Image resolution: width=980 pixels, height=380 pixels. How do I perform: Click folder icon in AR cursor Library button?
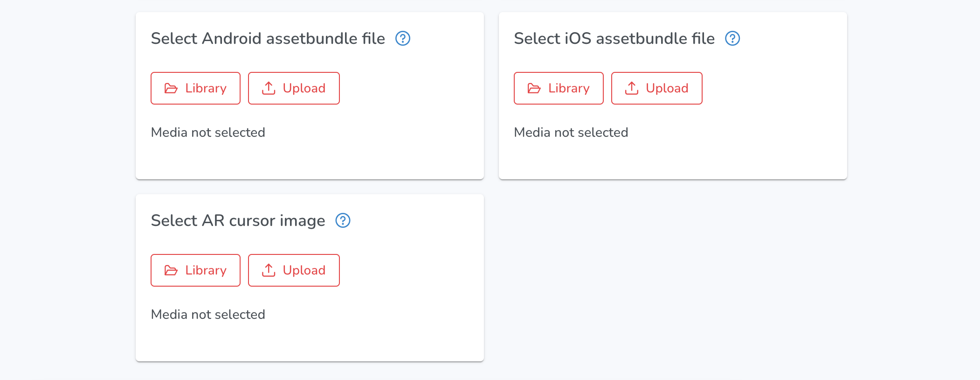tap(171, 270)
